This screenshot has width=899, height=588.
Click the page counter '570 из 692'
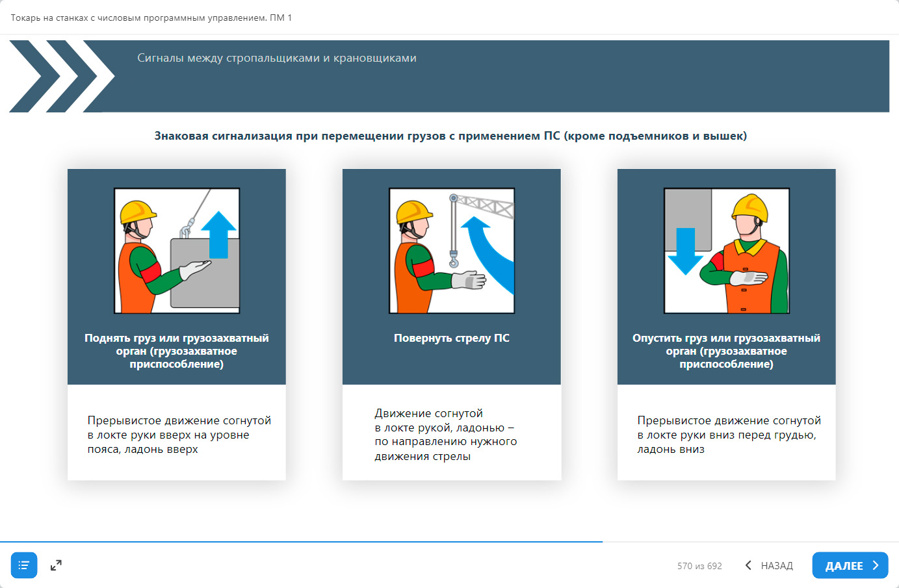click(699, 566)
